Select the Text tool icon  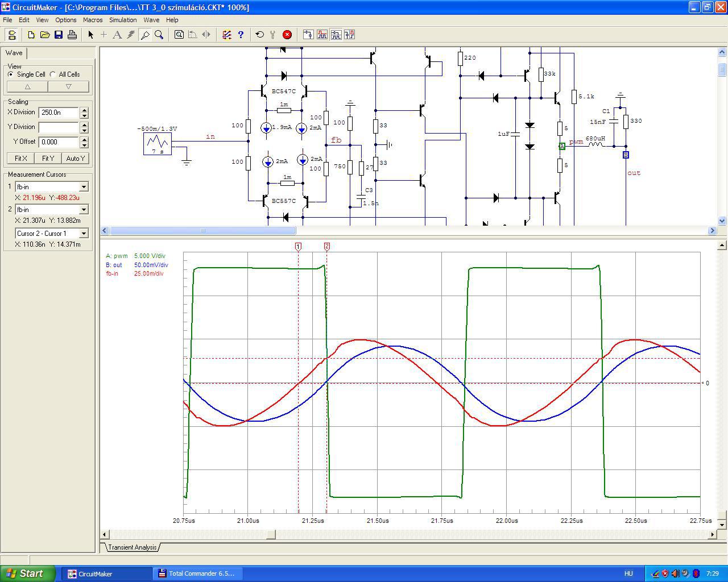point(117,35)
